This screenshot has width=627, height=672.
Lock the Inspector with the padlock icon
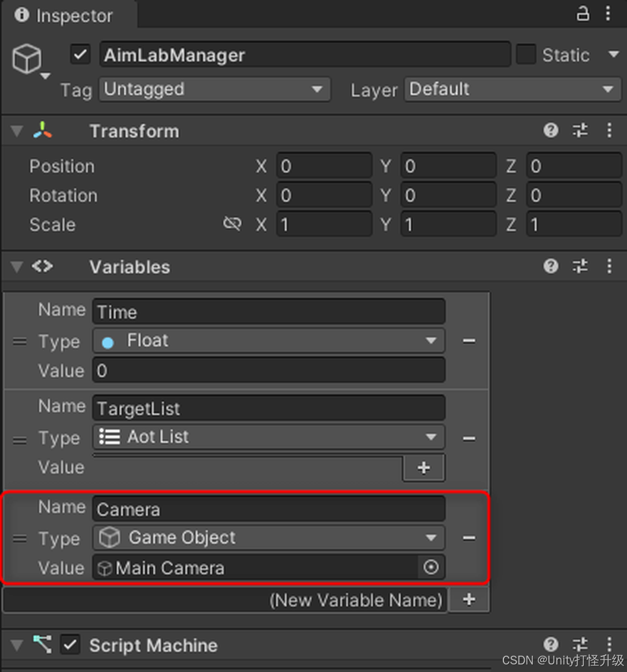click(x=582, y=14)
